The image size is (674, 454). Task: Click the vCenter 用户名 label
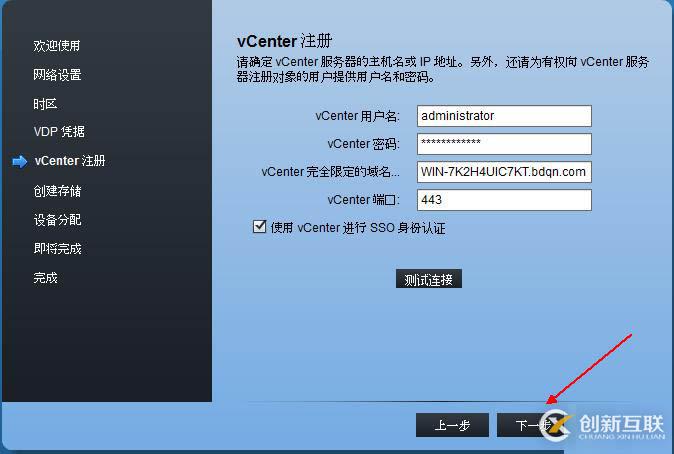[357, 116]
